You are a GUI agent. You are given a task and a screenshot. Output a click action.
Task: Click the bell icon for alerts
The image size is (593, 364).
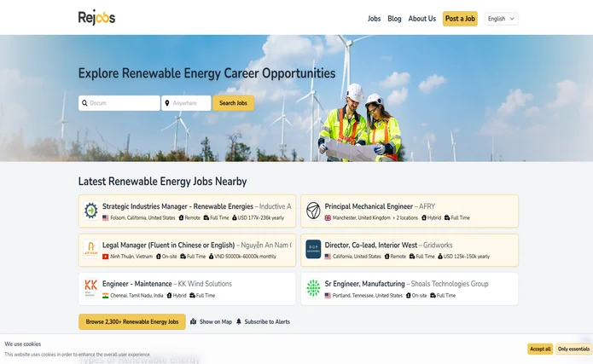(239, 321)
